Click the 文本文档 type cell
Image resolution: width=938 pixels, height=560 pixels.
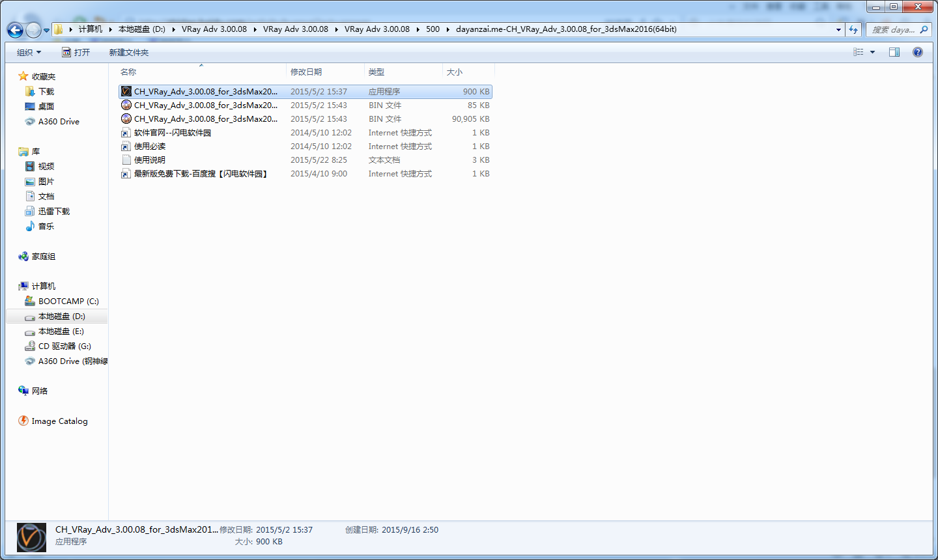click(x=384, y=160)
